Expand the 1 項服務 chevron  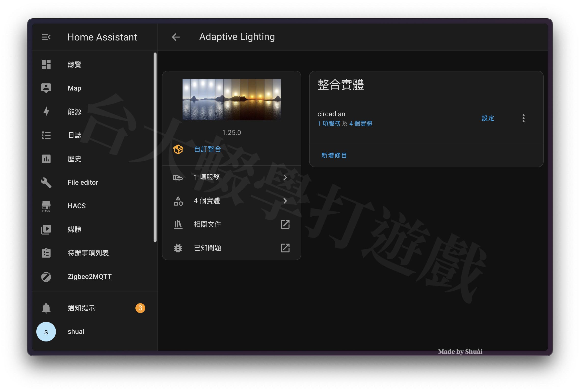tap(285, 177)
